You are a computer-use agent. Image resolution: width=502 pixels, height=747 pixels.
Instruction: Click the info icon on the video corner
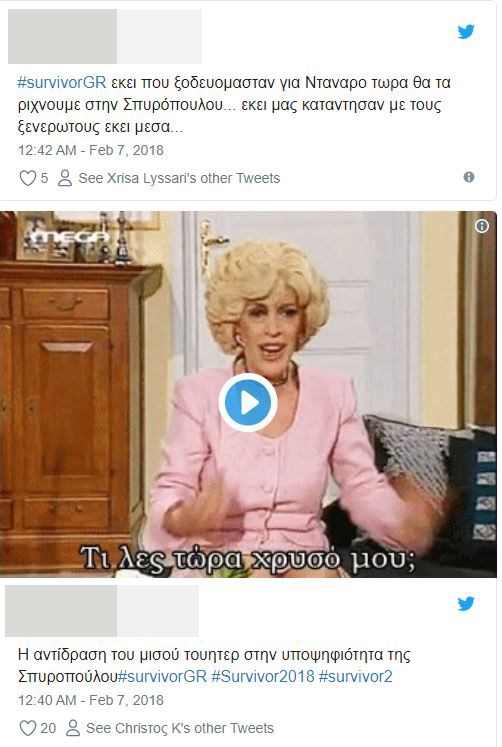click(482, 226)
